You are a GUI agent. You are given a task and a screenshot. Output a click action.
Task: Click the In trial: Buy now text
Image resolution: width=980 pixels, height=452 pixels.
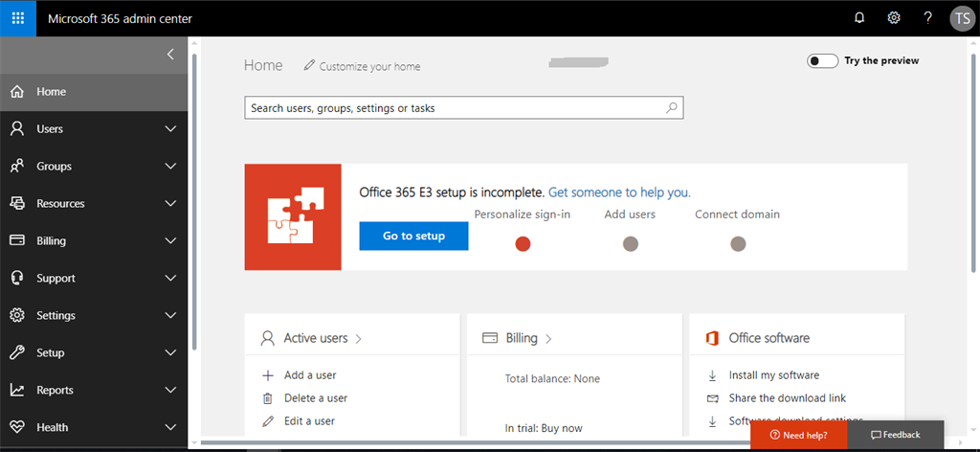point(544,428)
